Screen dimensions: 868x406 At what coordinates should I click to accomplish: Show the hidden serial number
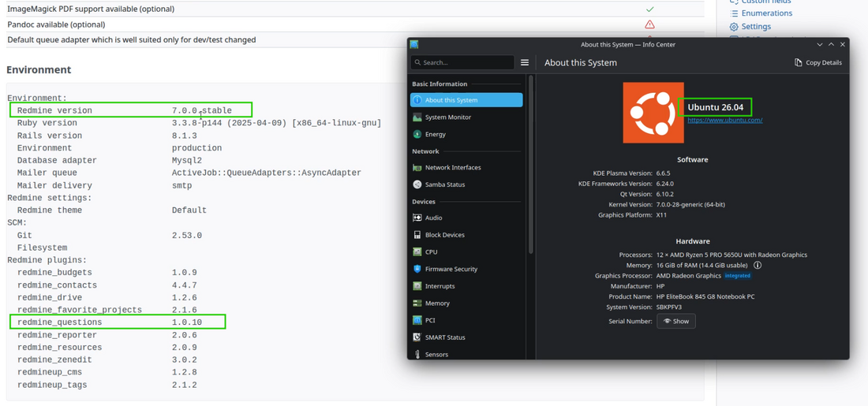click(676, 322)
